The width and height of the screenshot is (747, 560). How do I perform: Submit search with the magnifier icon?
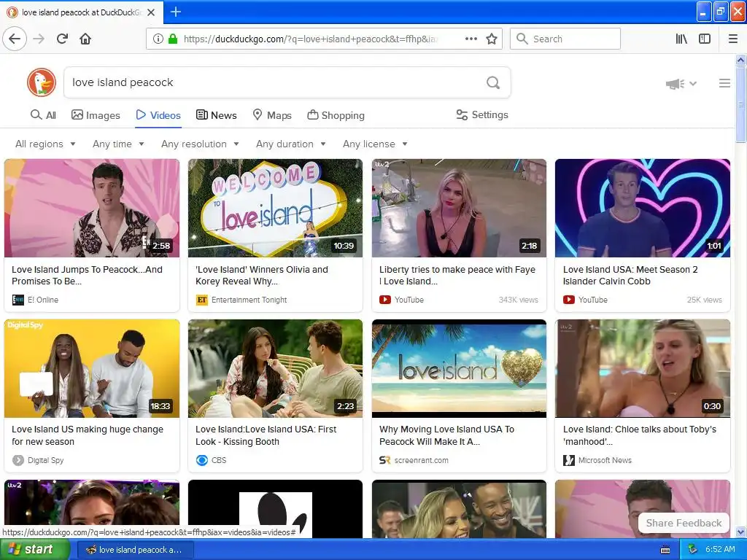click(x=493, y=83)
